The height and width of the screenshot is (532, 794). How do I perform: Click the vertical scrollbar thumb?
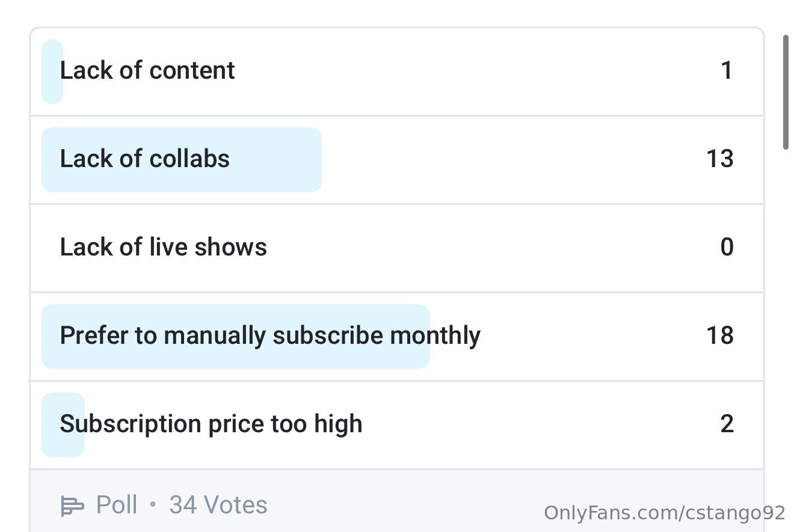click(786, 92)
